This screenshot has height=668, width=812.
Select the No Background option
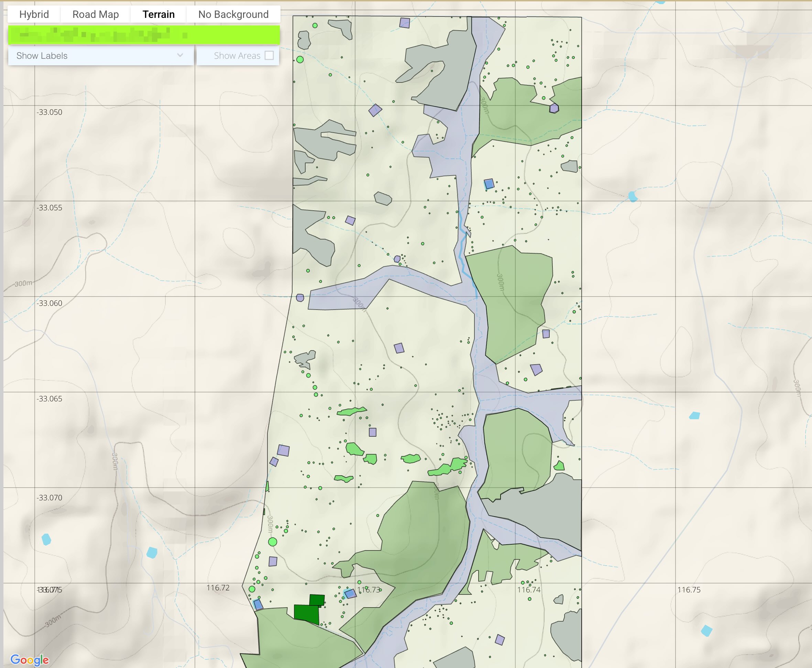(233, 14)
